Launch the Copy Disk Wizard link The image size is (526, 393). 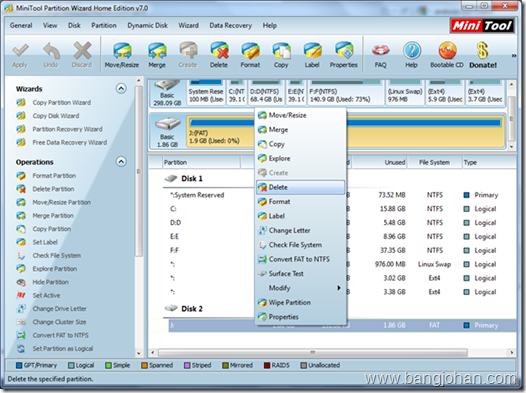[x=56, y=116]
